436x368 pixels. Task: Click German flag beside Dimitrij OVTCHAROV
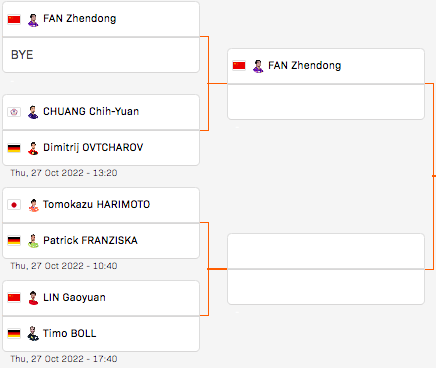[x=14, y=148]
